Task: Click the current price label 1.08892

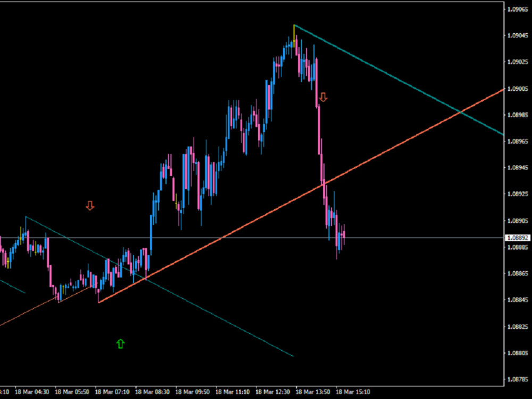Action: coord(518,238)
